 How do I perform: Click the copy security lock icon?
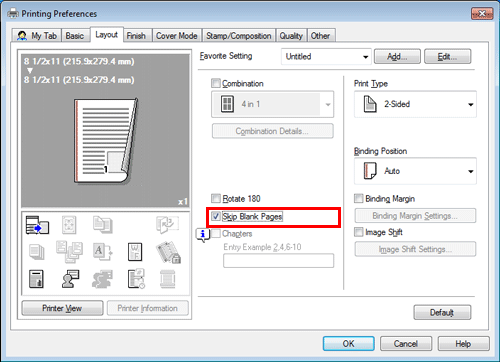(x=168, y=252)
